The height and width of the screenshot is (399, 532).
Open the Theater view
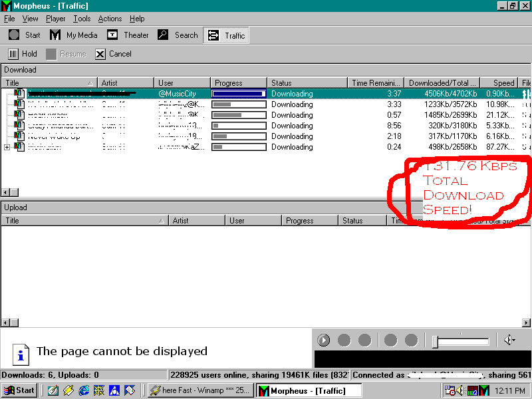(x=128, y=35)
